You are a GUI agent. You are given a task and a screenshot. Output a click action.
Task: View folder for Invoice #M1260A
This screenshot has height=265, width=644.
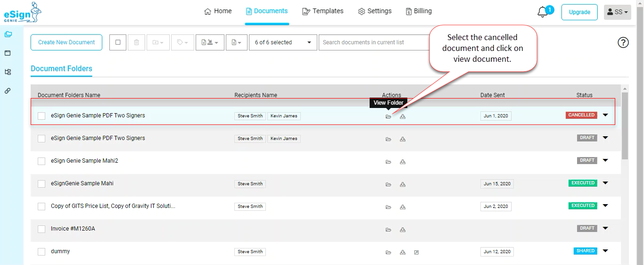(x=388, y=230)
